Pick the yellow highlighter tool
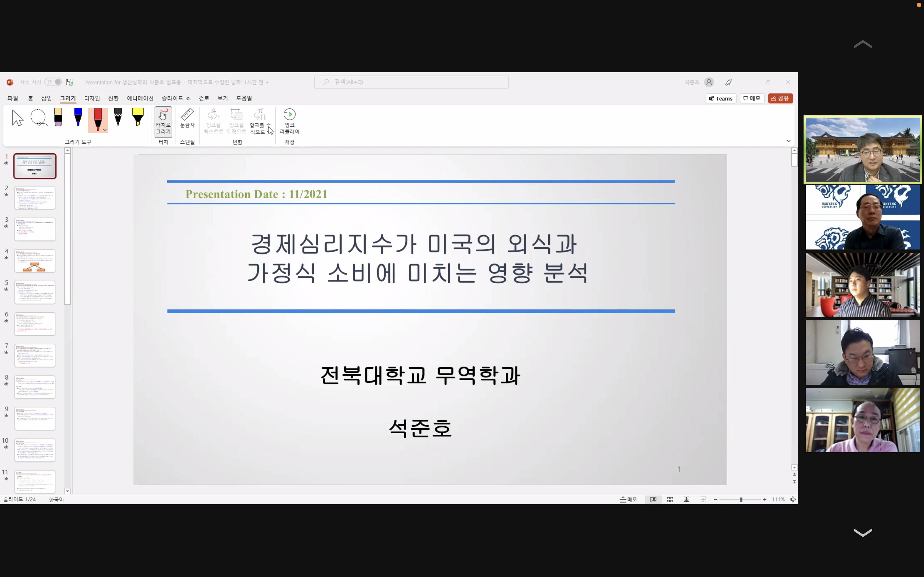 pos(138,117)
